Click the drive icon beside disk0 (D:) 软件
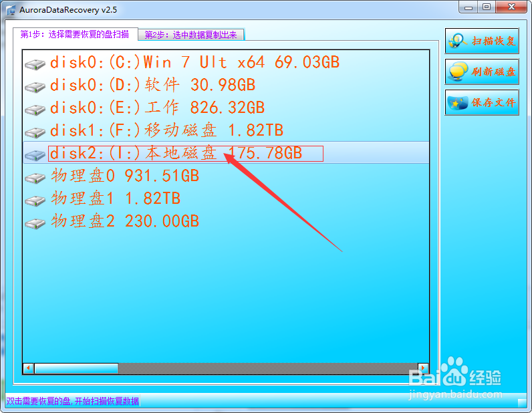 35,87
